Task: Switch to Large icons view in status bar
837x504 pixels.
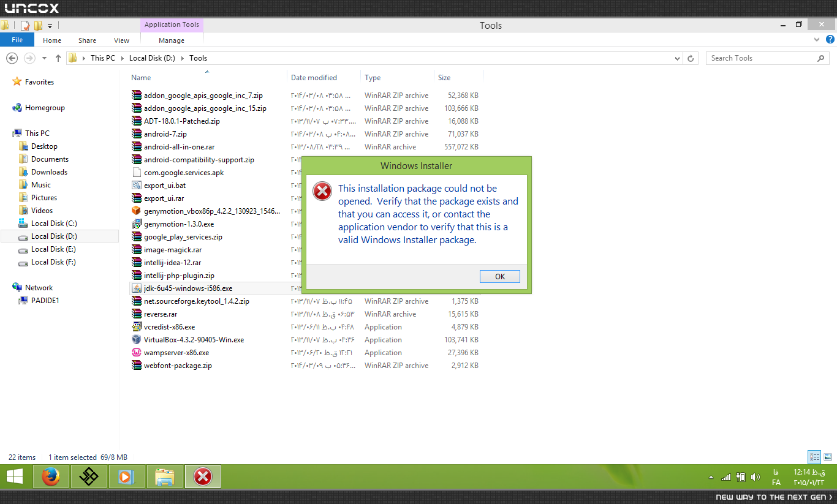Action: pyautogui.click(x=827, y=457)
